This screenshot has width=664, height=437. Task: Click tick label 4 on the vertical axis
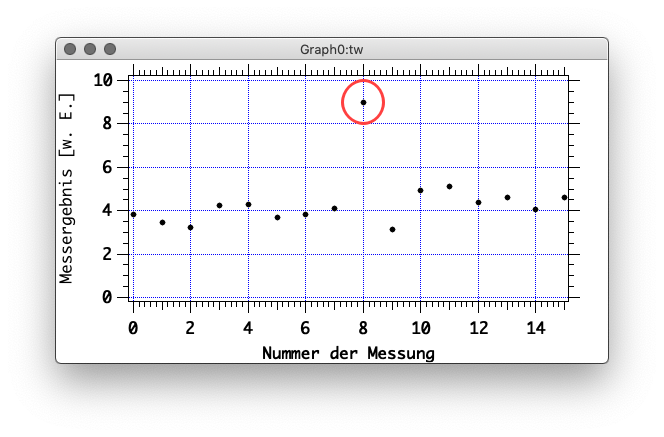point(107,210)
